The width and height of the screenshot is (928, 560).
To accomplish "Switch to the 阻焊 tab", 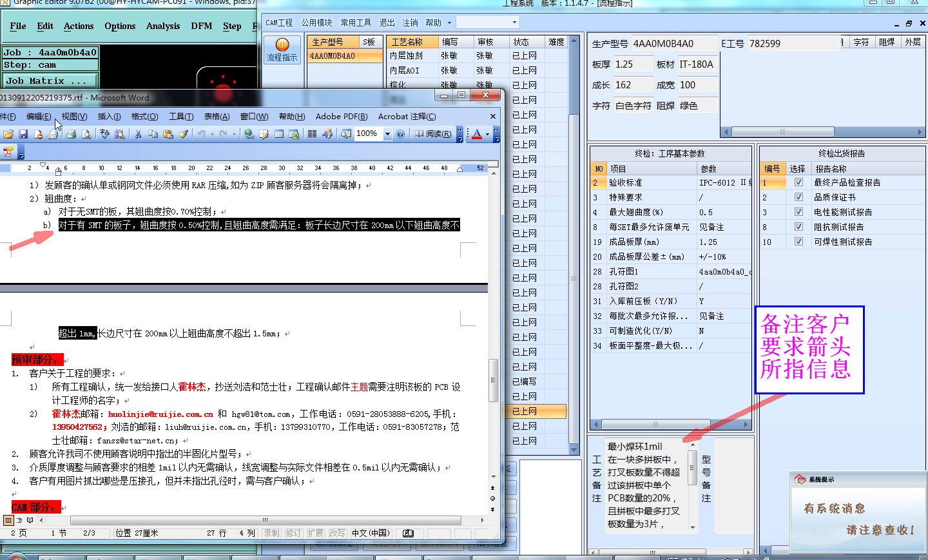I will tap(887, 42).
